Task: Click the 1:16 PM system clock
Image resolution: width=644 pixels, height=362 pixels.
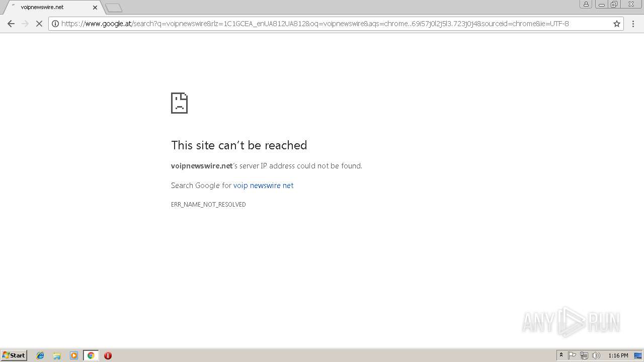Action: [618, 355]
